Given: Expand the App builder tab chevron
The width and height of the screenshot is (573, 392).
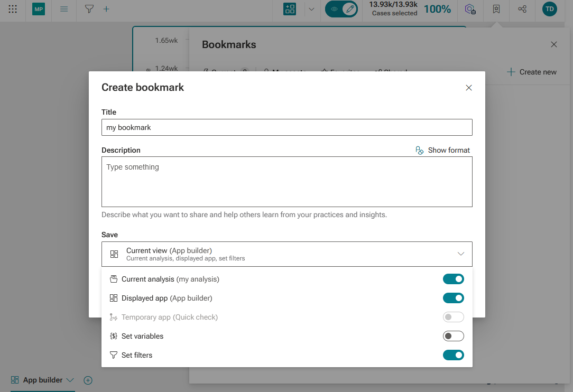Looking at the screenshot, I should [x=70, y=380].
